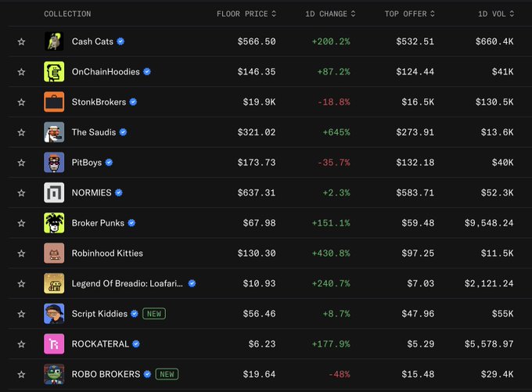Toggle favorite star for The Saudis
The image size is (532, 392).
click(x=21, y=132)
